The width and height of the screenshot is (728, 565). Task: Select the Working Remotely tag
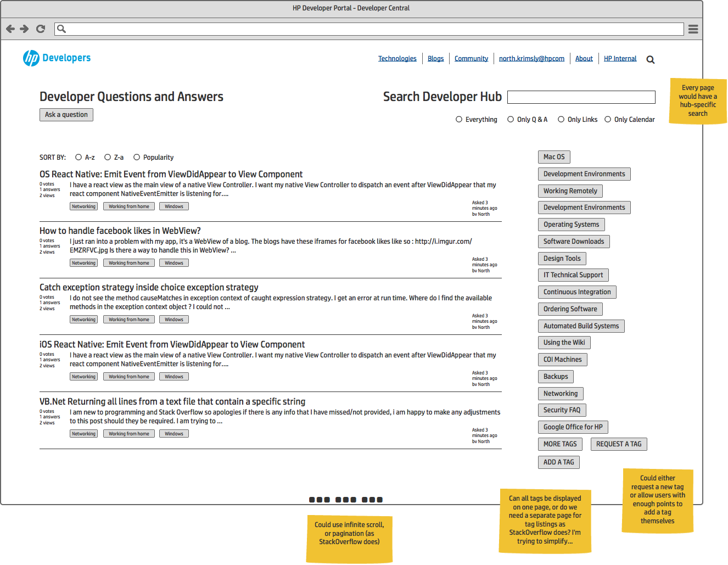tap(570, 191)
